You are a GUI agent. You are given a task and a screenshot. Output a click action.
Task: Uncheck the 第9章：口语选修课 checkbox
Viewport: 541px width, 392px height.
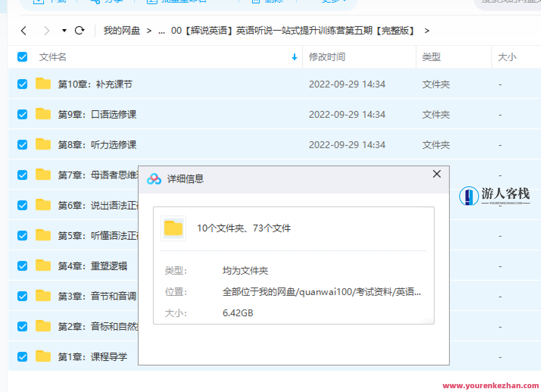coord(22,114)
